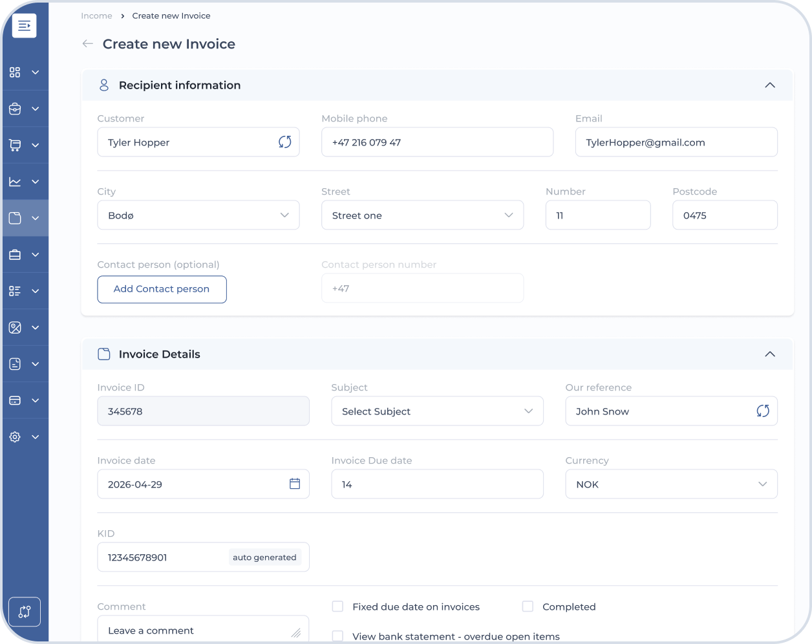
Task: Open the dashboard grid icon in sidebar
Action: pyautogui.click(x=15, y=72)
